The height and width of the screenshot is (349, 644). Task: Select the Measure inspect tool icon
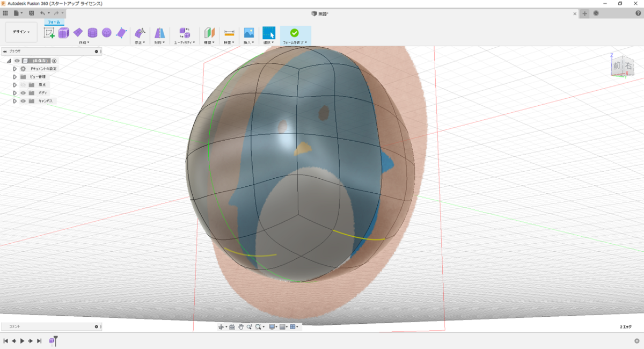[x=229, y=33]
